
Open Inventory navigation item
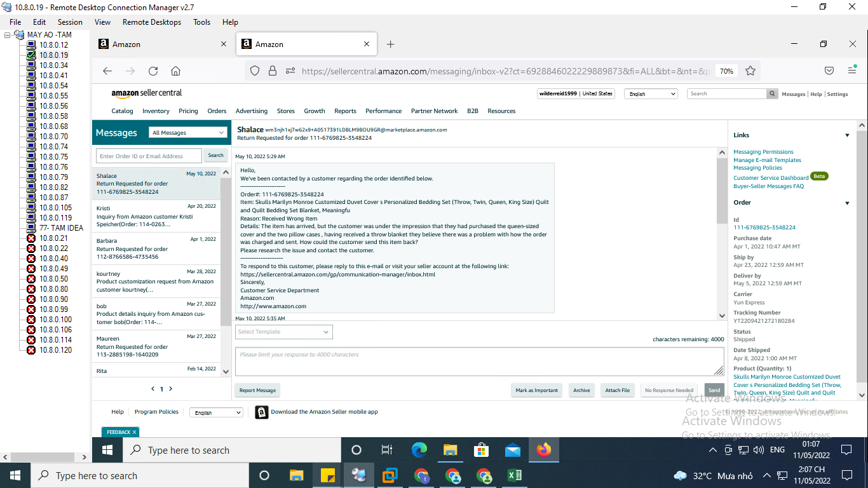tap(156, 111)
